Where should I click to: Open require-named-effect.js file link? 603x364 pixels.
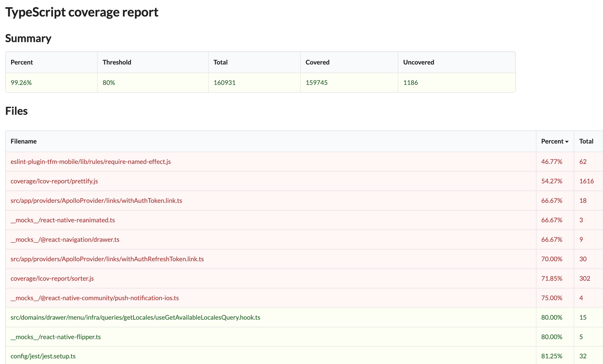pos(90,162)
